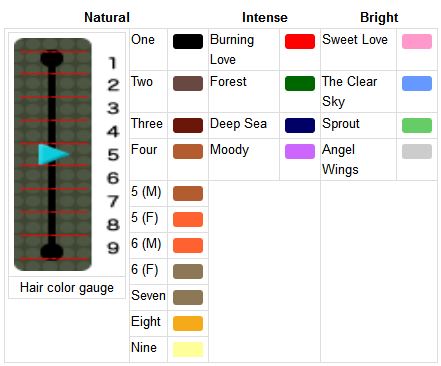The height and width of the screenshot is (366, 441).
Task: Click gauge number 9
Action: point(113,248)
